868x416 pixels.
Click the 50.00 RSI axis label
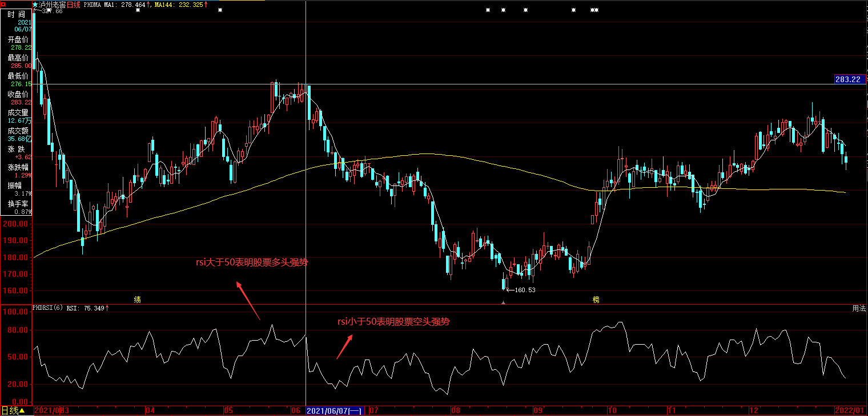point(17,357)
